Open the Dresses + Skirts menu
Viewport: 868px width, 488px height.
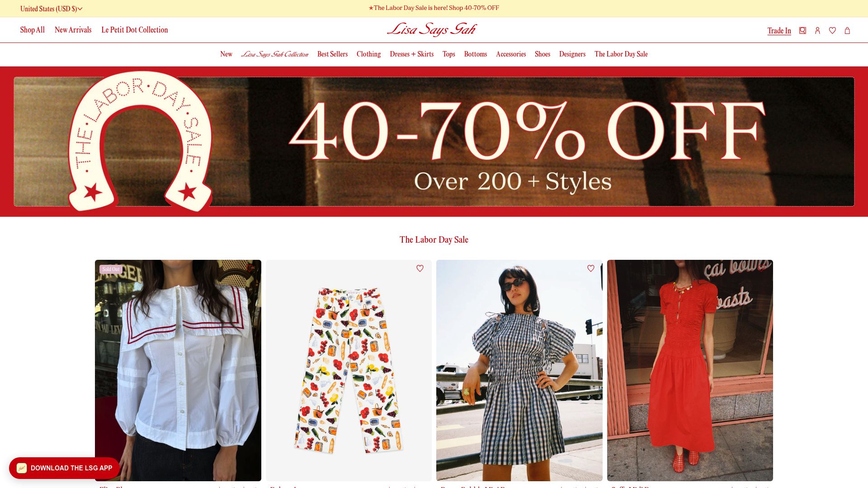pyautogui.click(x=411, y=54)
